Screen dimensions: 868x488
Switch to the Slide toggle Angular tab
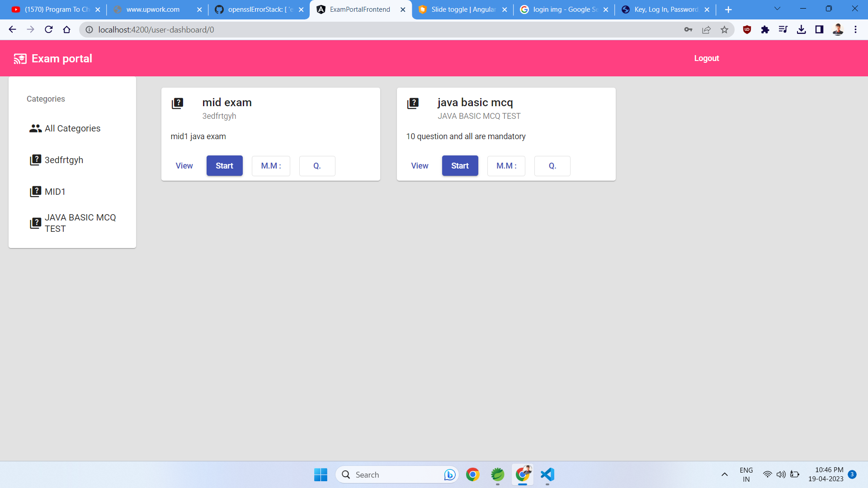pyautogui.click(x=461, y=9)
